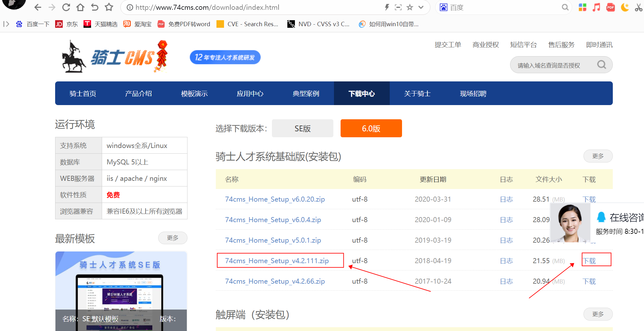This screenshot has height=331, width=644.
Task: Enable dark mode via moon icon
Action: [x=624, y=7]
